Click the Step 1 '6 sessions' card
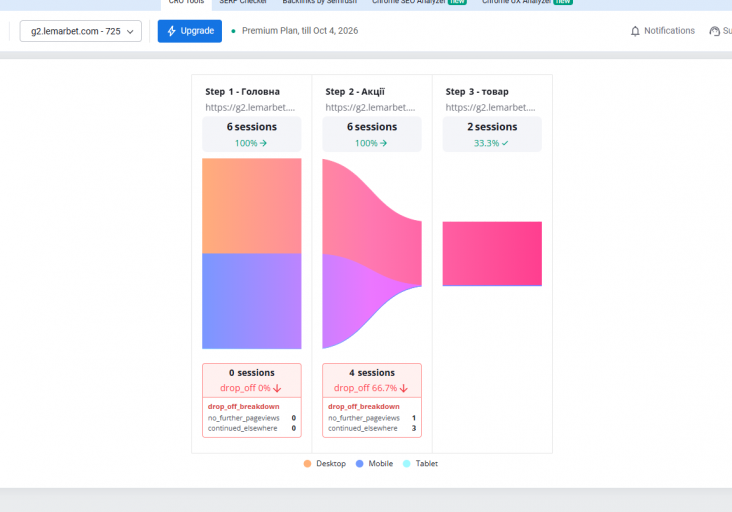Image resolution: width=732 pixels, height=512 pixels. [x=252, y=134]
